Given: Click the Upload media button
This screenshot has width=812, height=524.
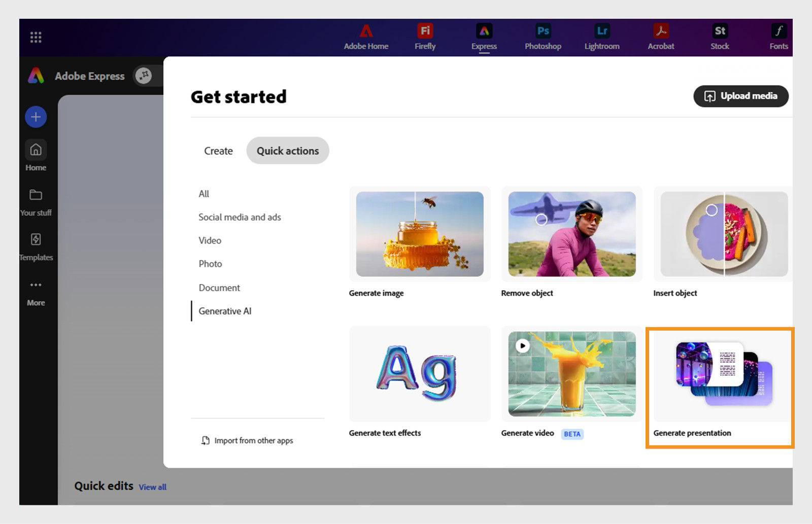Looking at the screenshot, I should coord(740,96).
